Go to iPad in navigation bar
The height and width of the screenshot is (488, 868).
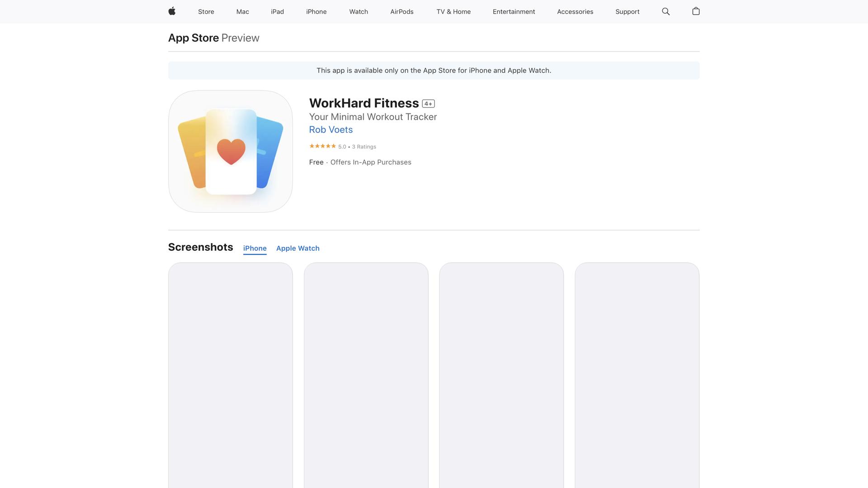[x=277, y=12]
